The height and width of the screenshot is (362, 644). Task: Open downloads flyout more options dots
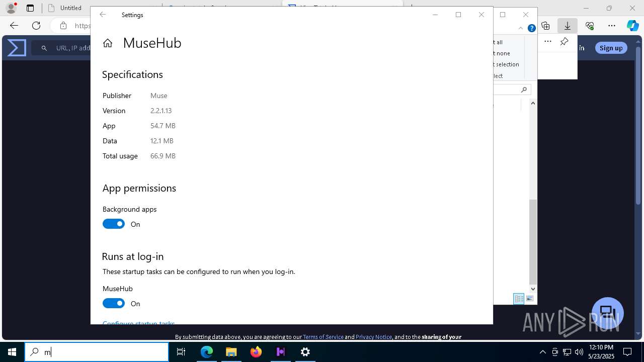[548, 42]
